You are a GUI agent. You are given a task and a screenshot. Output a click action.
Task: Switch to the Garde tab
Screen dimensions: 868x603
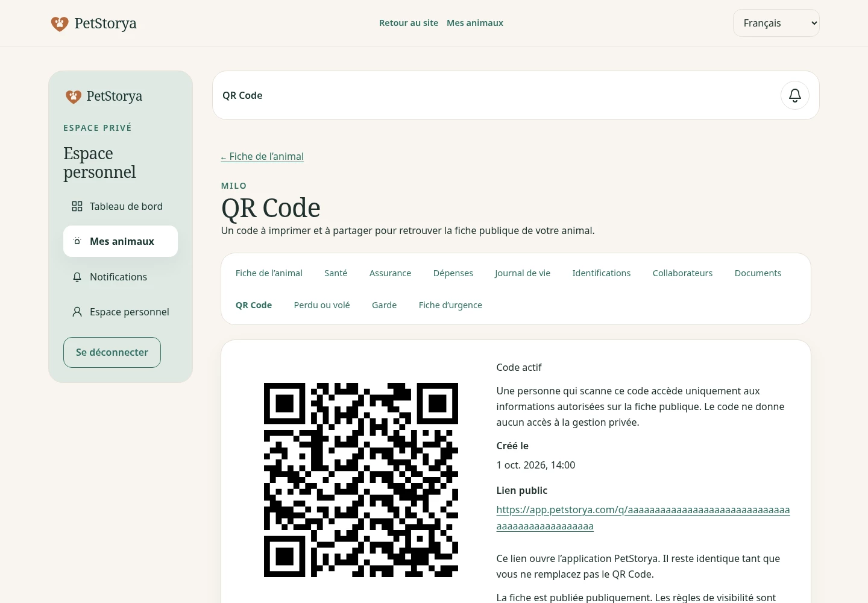pyautogui.click(x=385, y=305)
